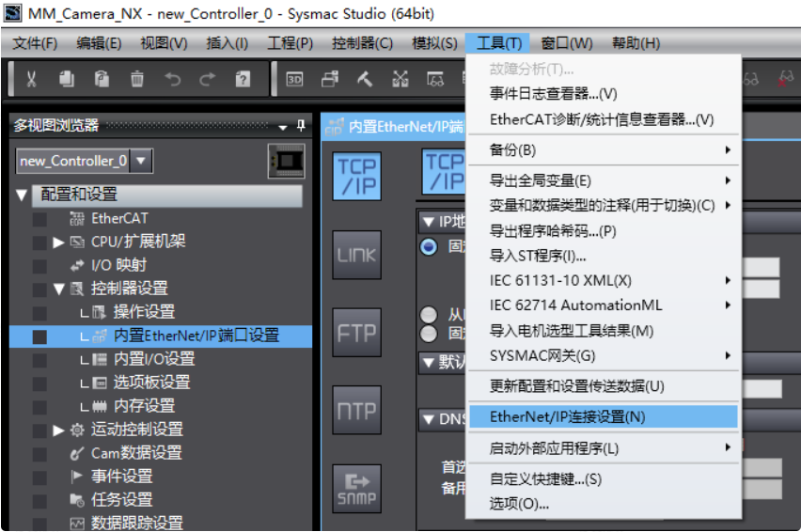
Task: Select the 数据跟踪设置 tree item
Action: [x=137, y=523]
